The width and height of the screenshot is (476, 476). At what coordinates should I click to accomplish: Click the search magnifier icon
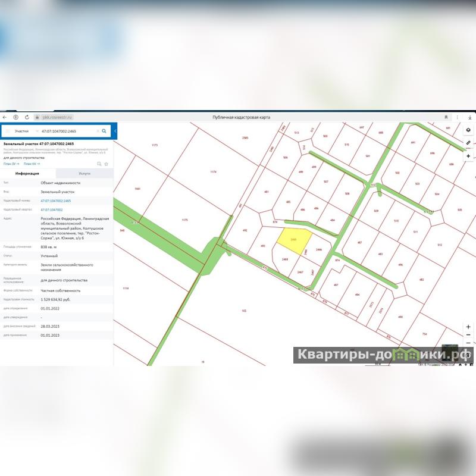click(x=104, y=130)
